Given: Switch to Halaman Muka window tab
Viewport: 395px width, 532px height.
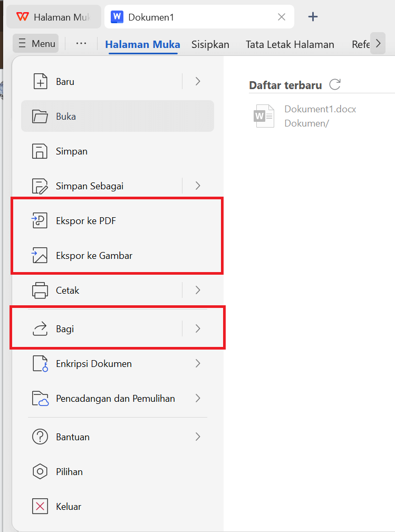Looking at the screenshot, I should pyautogui.click(x=54, y=17).
